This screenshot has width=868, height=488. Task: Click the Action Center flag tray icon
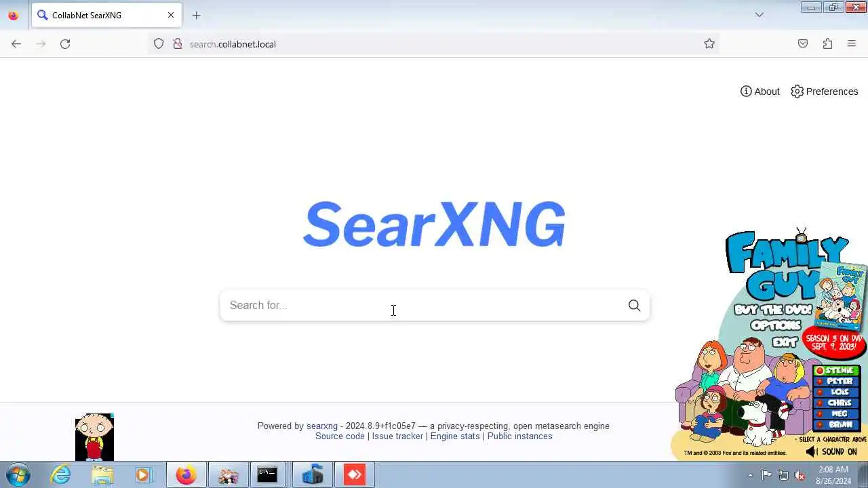coord(766,475)
